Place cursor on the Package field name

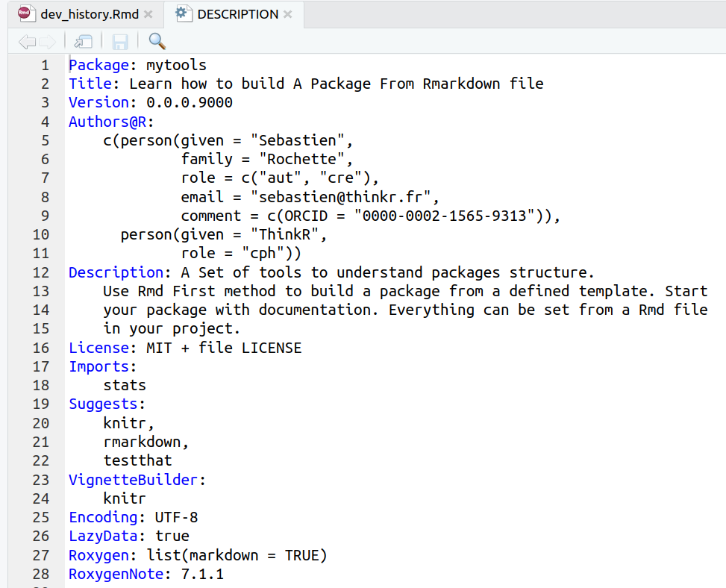pos(98,65)
